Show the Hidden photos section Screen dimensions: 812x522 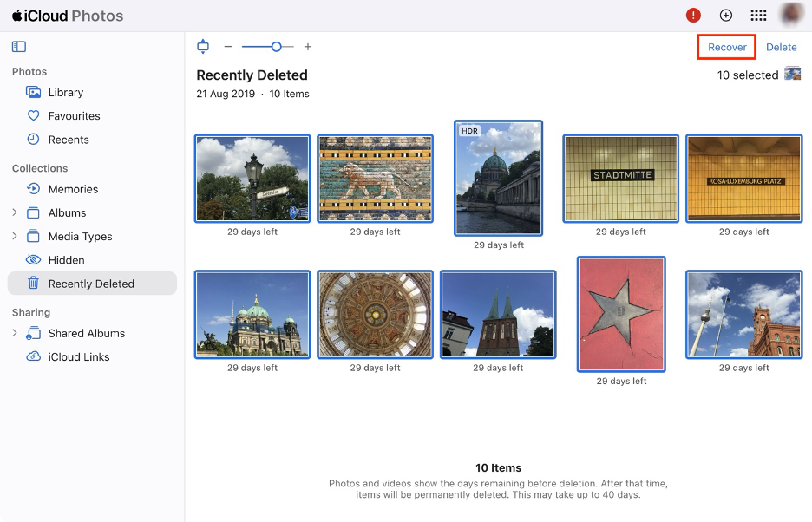click(x=65, y=259)
